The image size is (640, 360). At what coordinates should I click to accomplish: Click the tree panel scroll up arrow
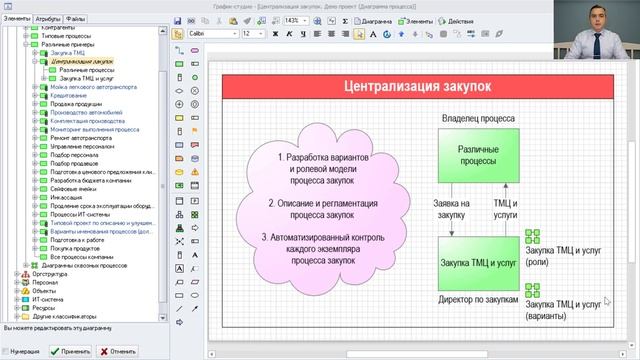(162, 31)
